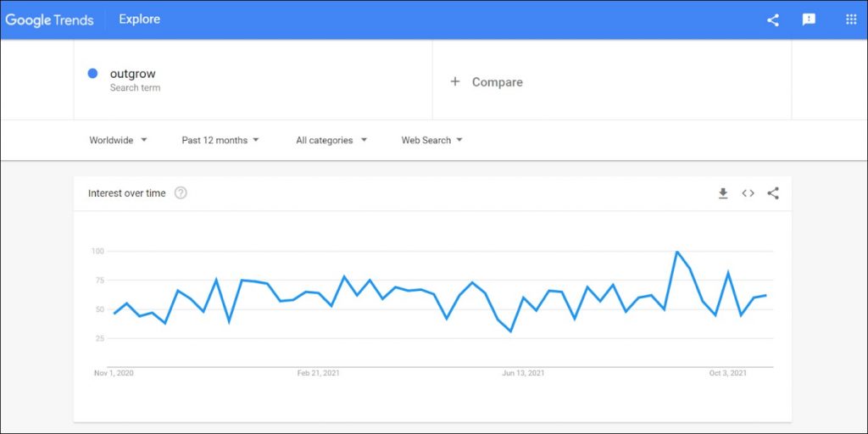Click the Interest over time title

127,193
